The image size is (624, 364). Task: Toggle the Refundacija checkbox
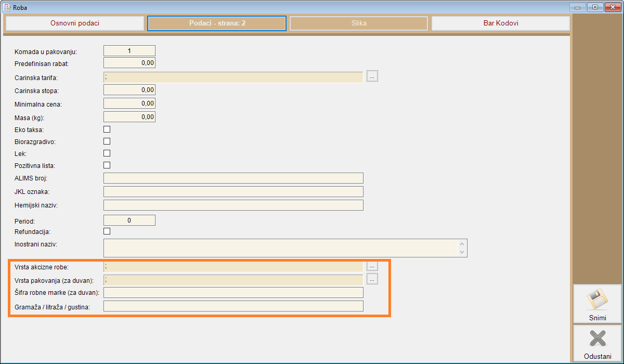click(x=107, y=231)
